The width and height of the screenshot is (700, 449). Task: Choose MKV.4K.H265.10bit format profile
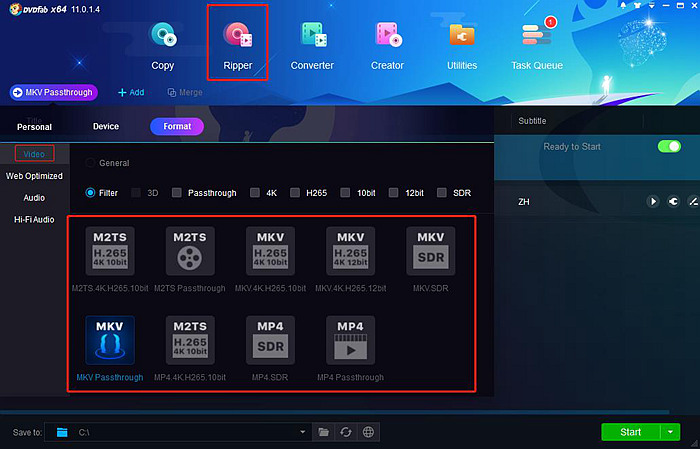tap(270, 260)
